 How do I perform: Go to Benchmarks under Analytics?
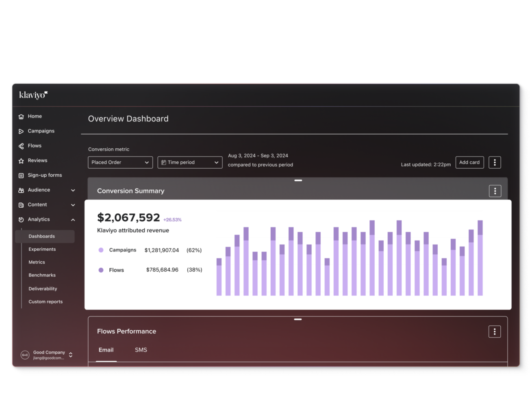tap(42, 275)
